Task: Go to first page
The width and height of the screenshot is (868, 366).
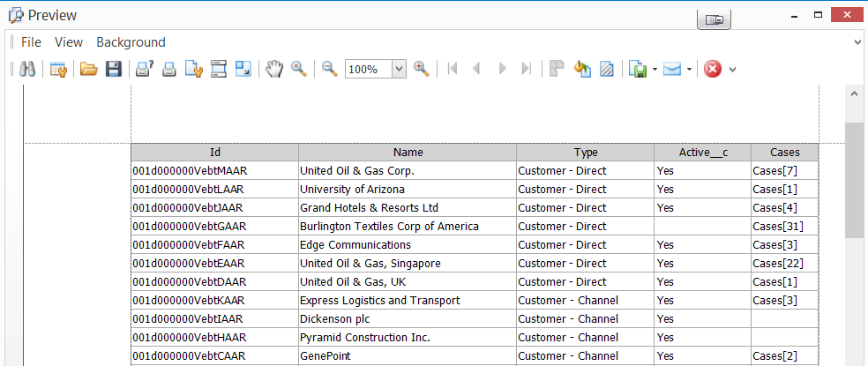Action: point(453,69)
